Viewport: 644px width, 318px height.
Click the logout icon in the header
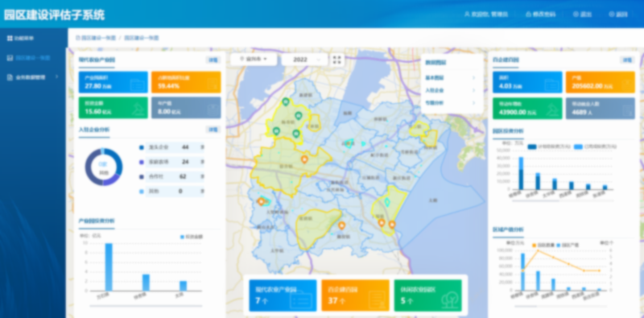[x=576, y=14]
